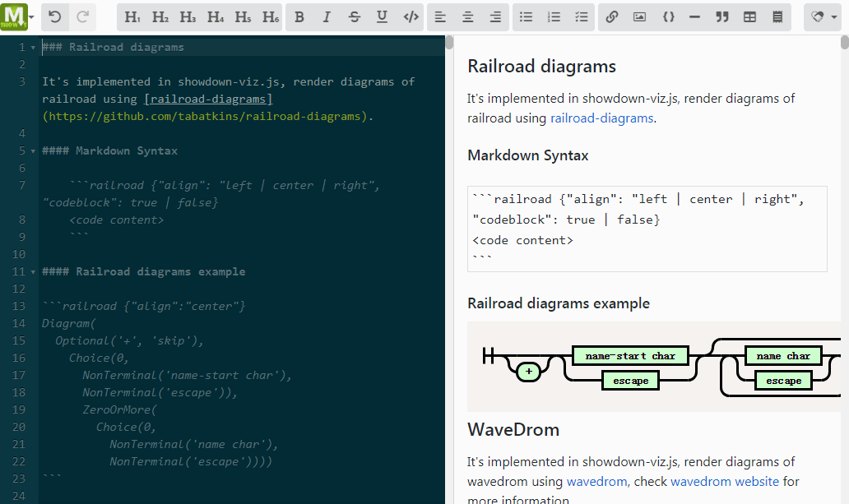Apply bold formatting from the toolbar
Image resolution: width=849 pixels, height=504 pixels.
coord(299,16)
